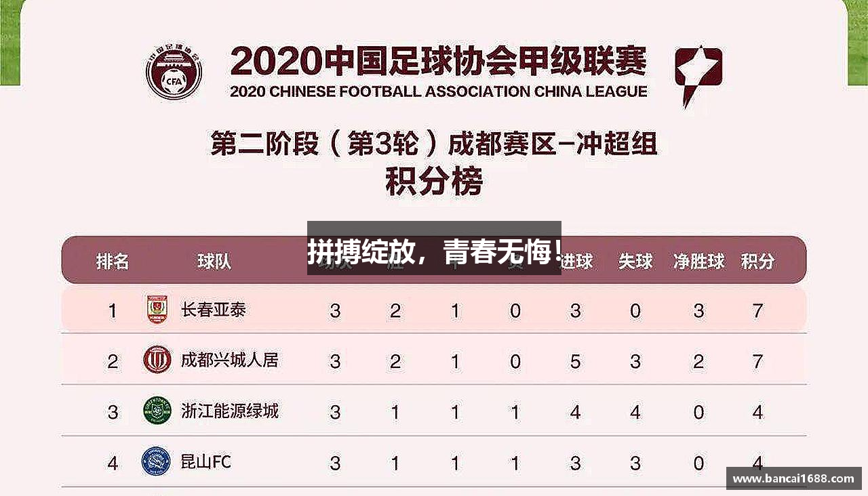Click the China League logo beside the title

pyautogui.click(x=698, y=73)
